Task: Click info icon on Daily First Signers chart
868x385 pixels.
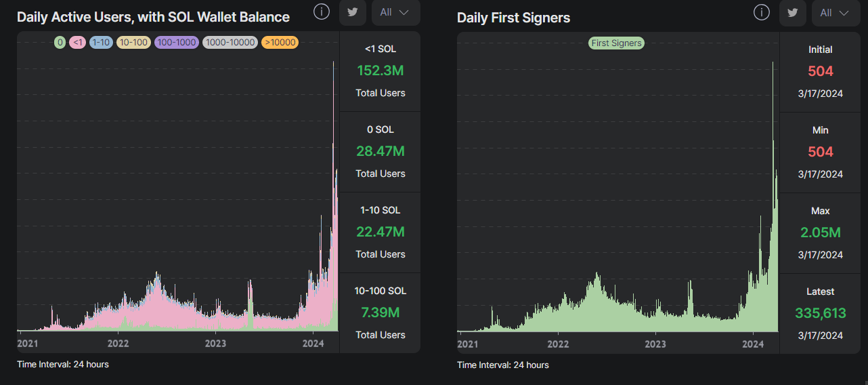Action: pyautogui.click(x=762, y=12)
